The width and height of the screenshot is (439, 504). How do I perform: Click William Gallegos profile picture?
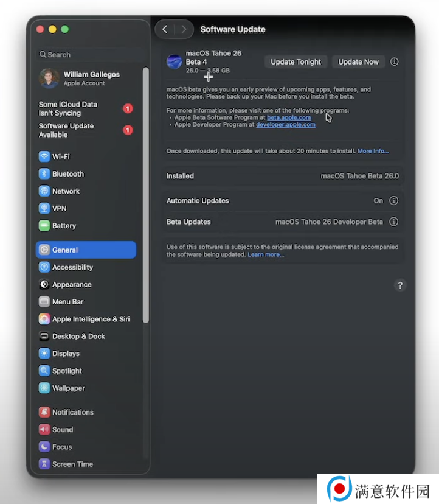pos(49,79)
